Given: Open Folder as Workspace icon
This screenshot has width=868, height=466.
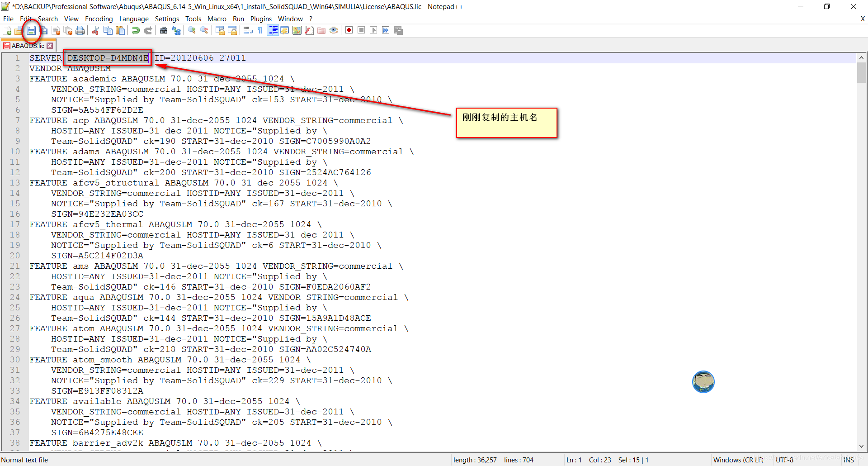Looking at the screenshot, I should (321, 30).
